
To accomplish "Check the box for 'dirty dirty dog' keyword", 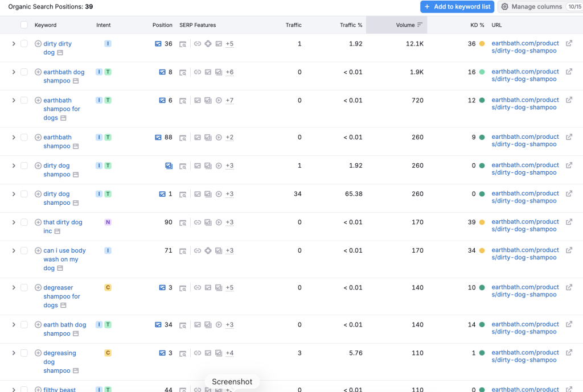I will click(x=24, y=44).
